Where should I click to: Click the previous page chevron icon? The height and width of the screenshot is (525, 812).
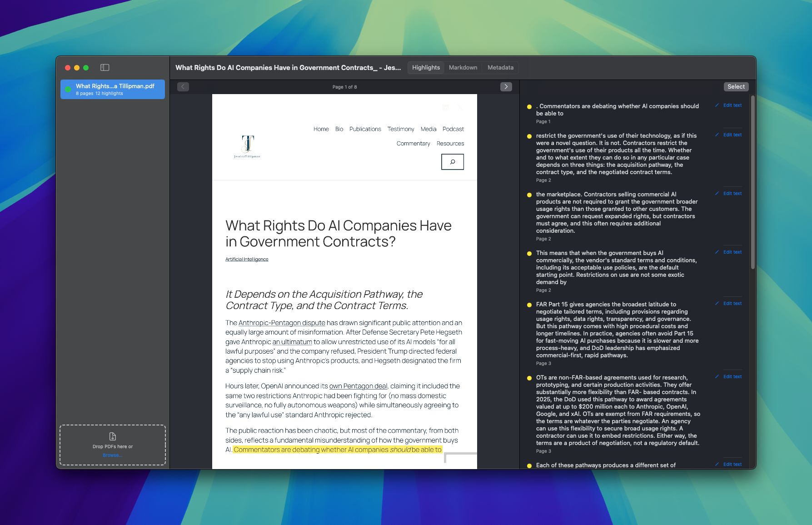pos(183,86)
